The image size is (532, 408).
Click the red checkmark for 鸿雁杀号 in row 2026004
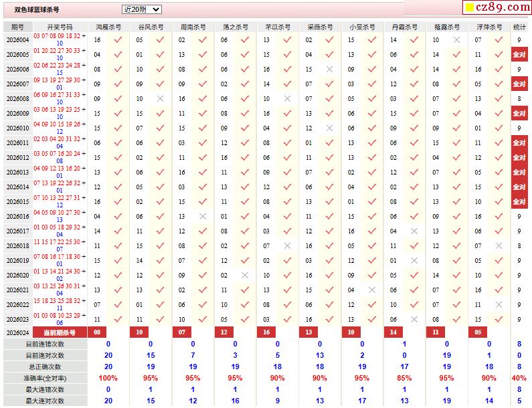point(118,40)
